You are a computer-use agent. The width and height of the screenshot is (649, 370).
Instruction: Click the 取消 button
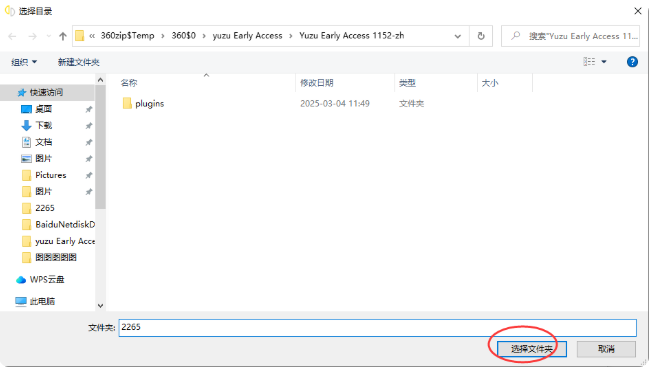[x=606, y=349]
